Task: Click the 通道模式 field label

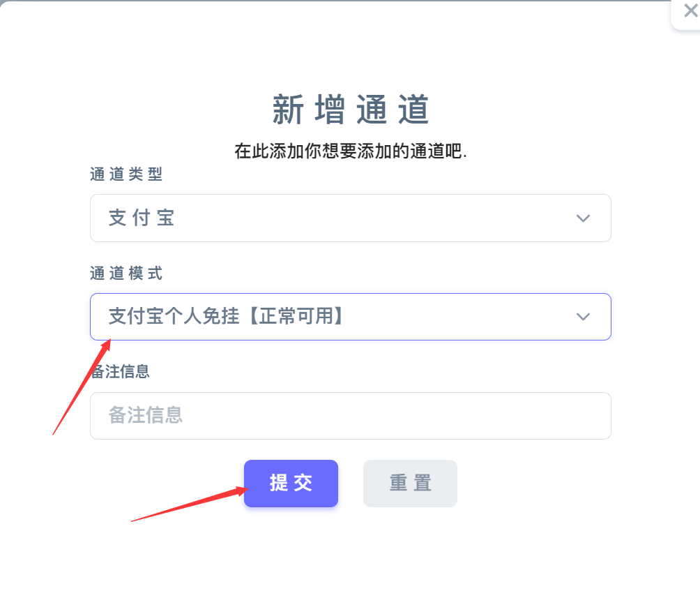Action: pos(126,273)
